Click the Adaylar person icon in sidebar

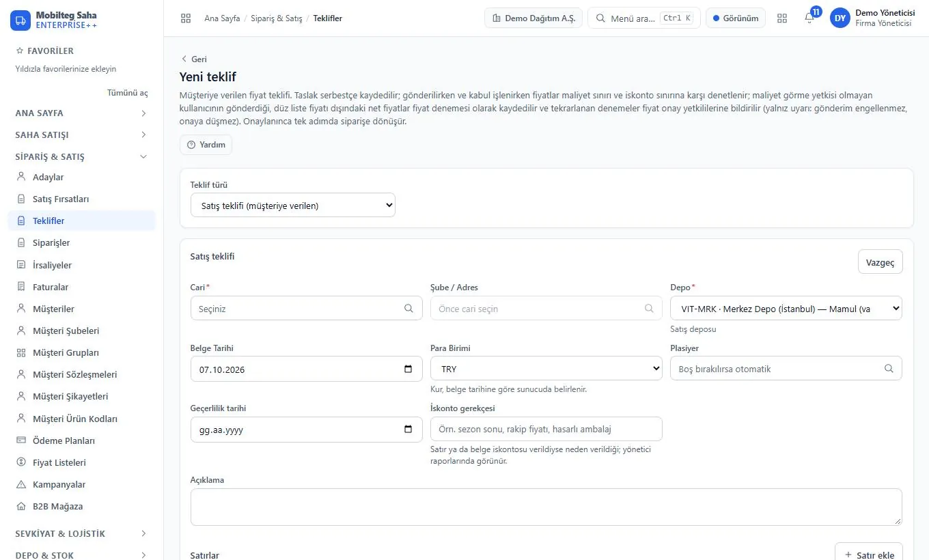[20, 177]
